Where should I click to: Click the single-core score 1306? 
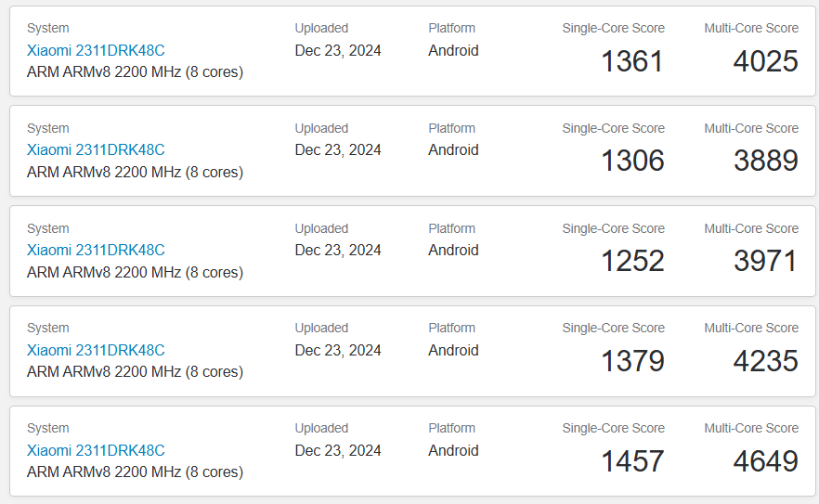tap(632, 161)
